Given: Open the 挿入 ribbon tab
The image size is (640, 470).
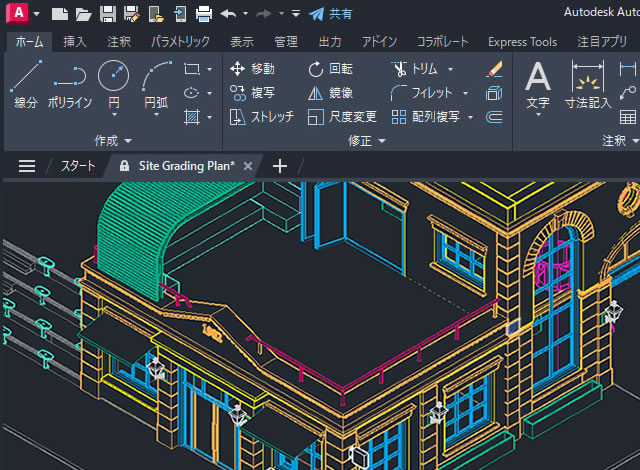Looking at the screenshot, I should click(x=75, y=42).
